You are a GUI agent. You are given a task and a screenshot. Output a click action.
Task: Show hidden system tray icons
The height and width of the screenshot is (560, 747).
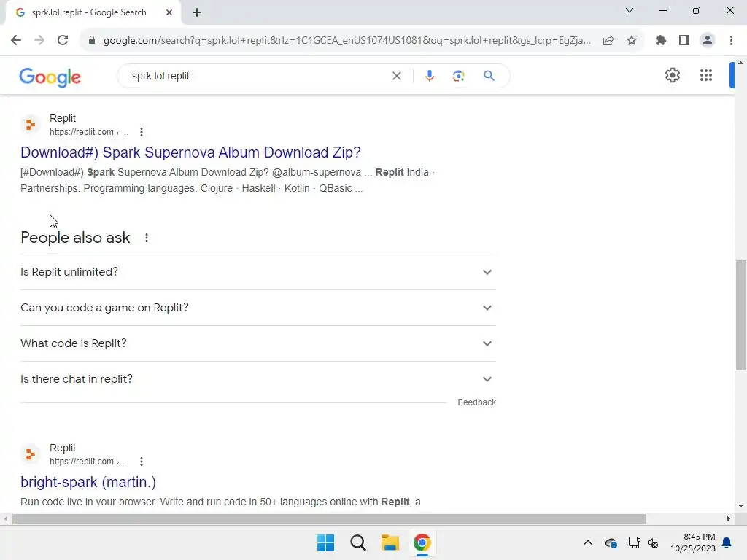tap(588, 542)
